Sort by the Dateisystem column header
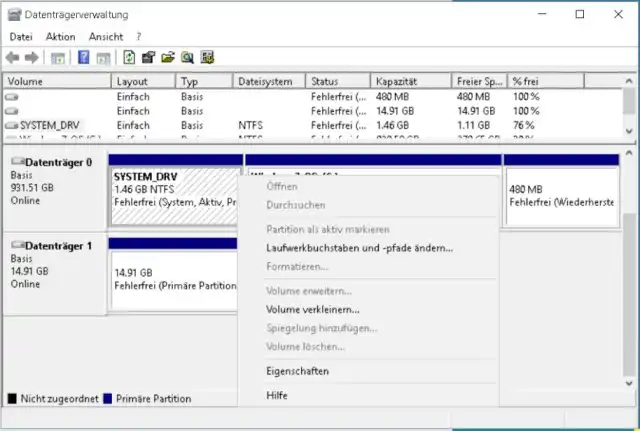The width and height of the screenshot is (640, 431). tap(268, 80)
